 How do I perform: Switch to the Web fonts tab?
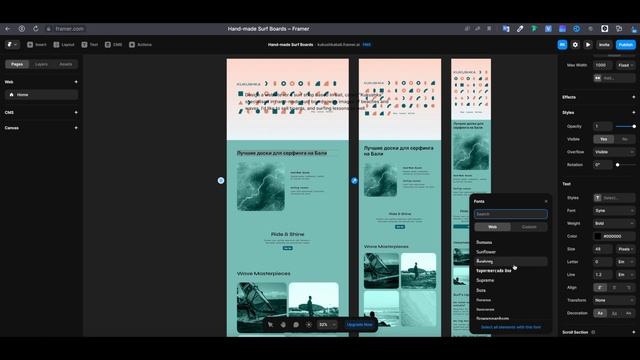(493, 227)
